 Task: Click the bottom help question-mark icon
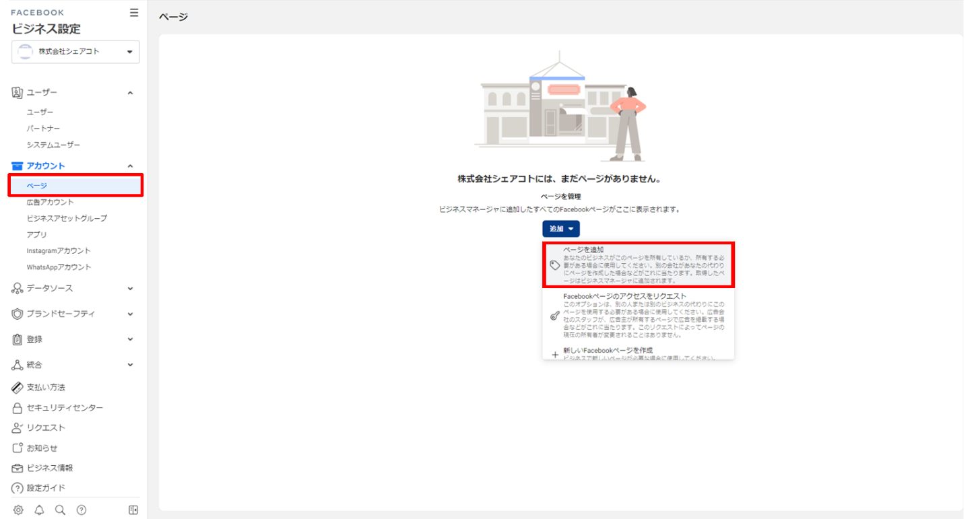81,510
